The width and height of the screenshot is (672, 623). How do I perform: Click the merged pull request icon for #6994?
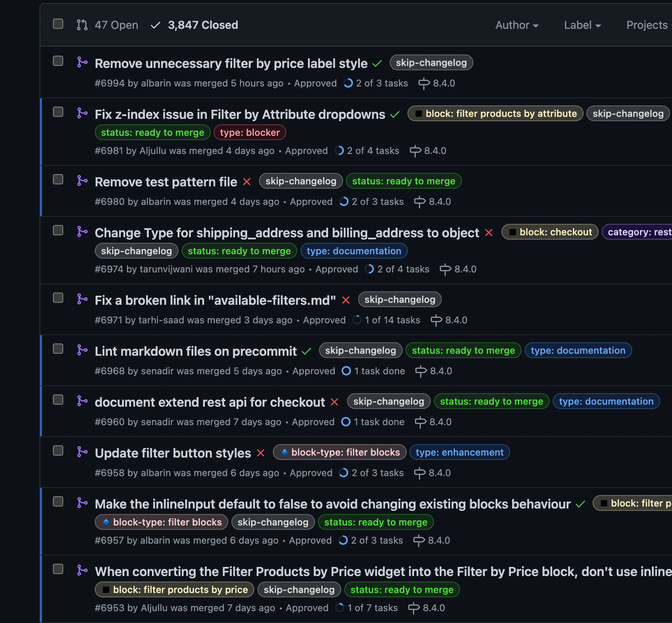tap(83, 62)
